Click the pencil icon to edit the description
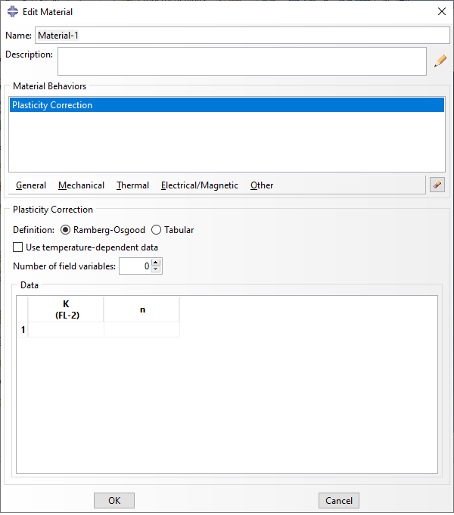The width and height of the screenshot is (454, 515). [440, 61]
